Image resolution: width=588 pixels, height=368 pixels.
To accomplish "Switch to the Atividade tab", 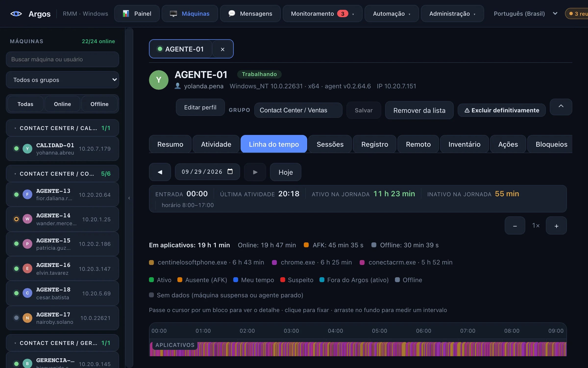I will 216,144.
